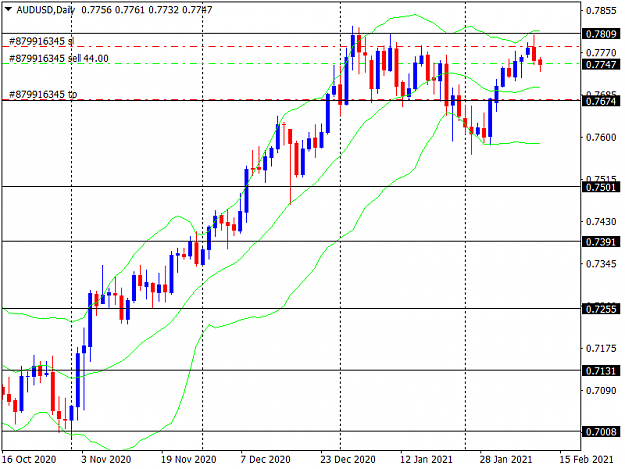Click the 0.7255 price level label
The width and height of the screenshot is (625, 469).
pyautogui.click(x=602, y=309)
